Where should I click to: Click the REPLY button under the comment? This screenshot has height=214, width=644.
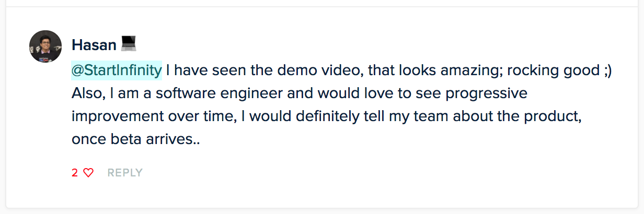[125, 173]
